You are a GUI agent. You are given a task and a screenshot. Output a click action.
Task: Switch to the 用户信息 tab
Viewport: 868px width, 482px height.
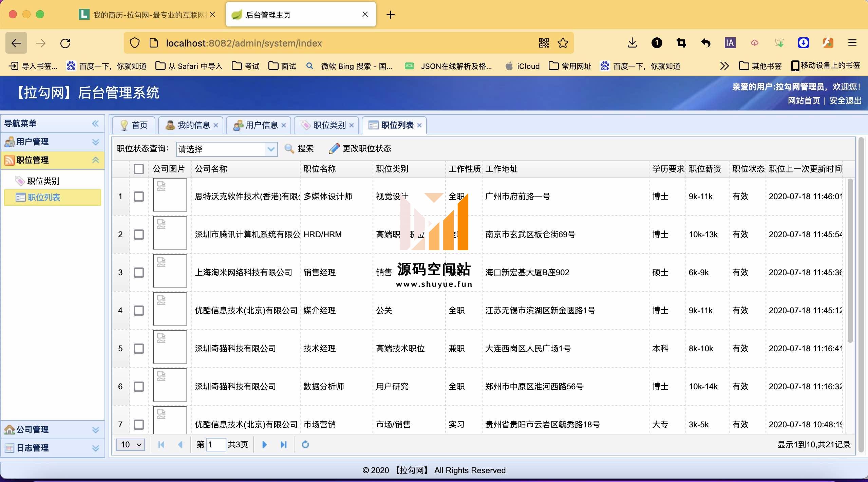point(261,125)
